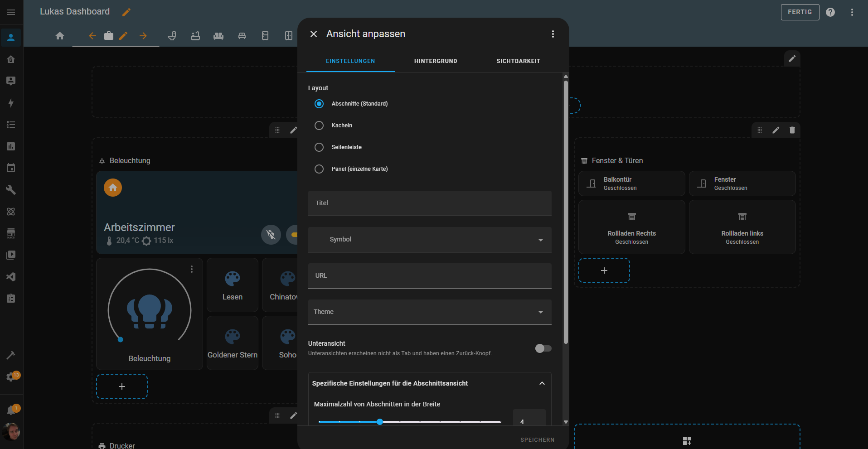Open Settings via the sidebar gear icon
This screenshot has width=868, height=449.
coord(11,376)
